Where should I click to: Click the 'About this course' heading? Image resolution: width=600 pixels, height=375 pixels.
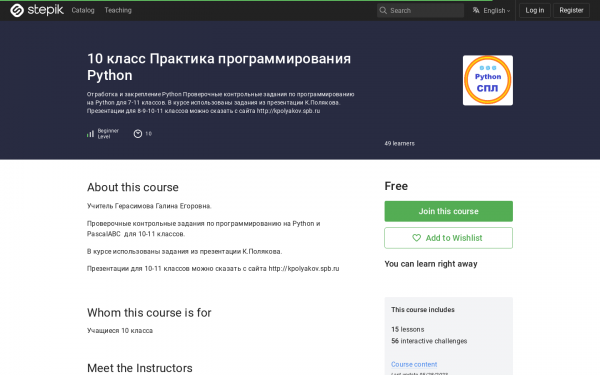tap(133, 187)
